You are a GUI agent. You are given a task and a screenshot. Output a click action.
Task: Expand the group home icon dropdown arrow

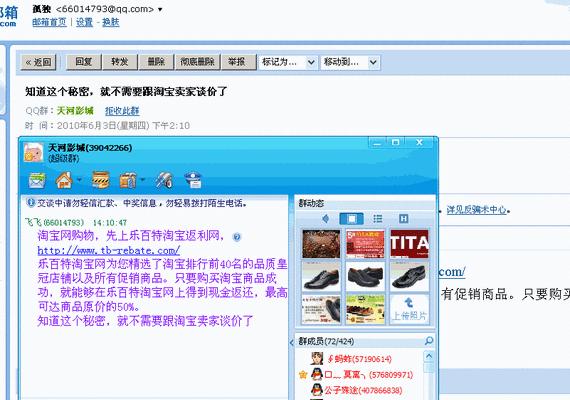click(79, 179)
